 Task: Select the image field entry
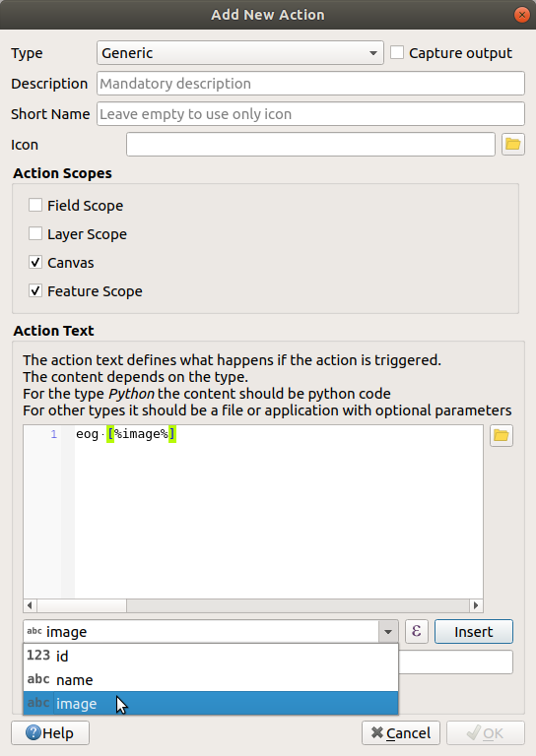211,703
